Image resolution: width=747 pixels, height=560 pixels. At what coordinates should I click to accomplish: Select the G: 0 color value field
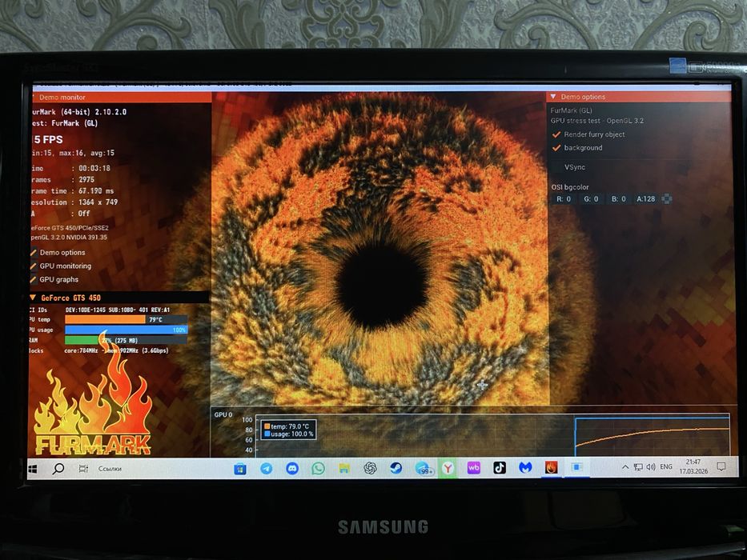click(591, 199)
